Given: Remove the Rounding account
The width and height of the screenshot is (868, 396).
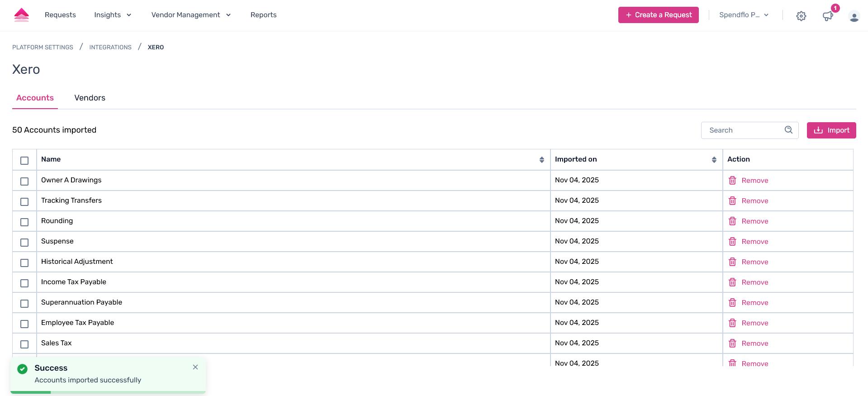Looking at the screenshot, I should click(754, 221).
